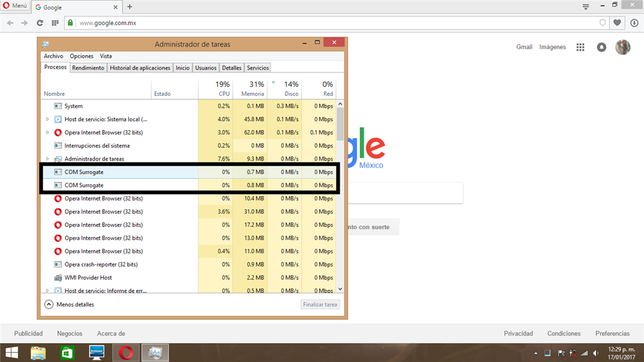Image resolution: width=644 pixels, height=362 pixels.
Task: Sort processes by Disco column
Action: click(285, 88)
